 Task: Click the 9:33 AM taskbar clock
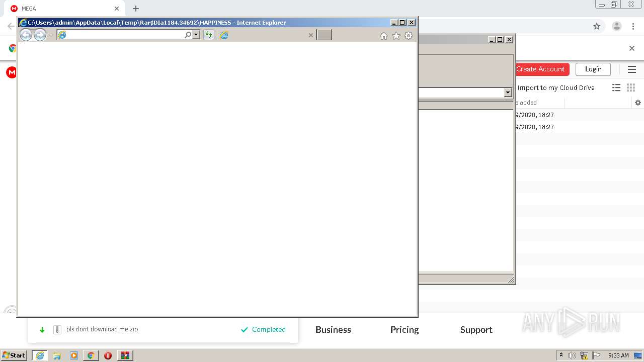click(x=618, y=355)
